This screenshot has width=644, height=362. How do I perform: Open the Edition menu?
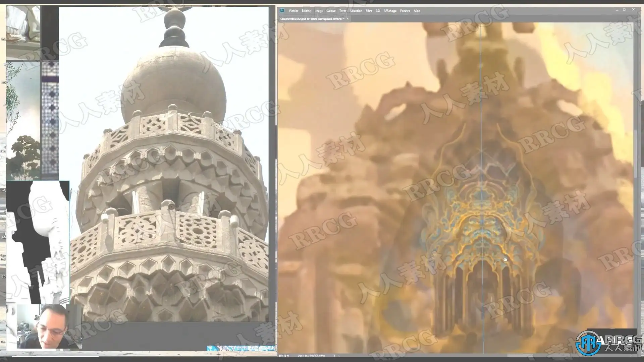[x=306, y=11]
